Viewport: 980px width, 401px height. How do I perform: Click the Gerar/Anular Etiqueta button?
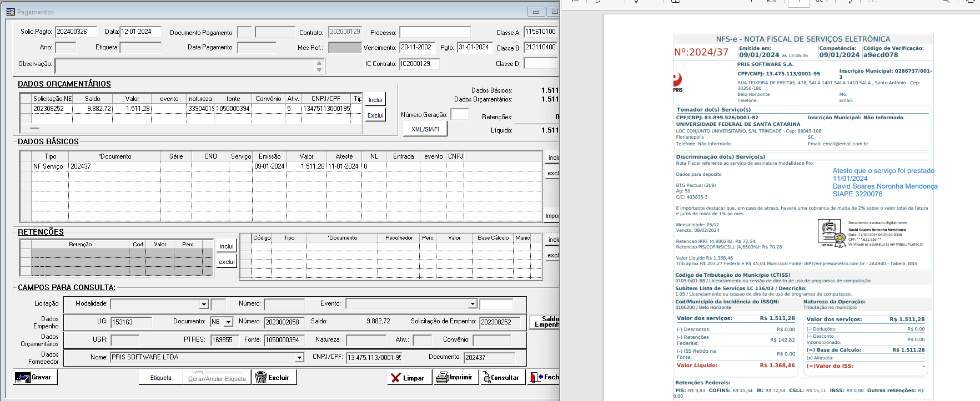click(217, 378)
